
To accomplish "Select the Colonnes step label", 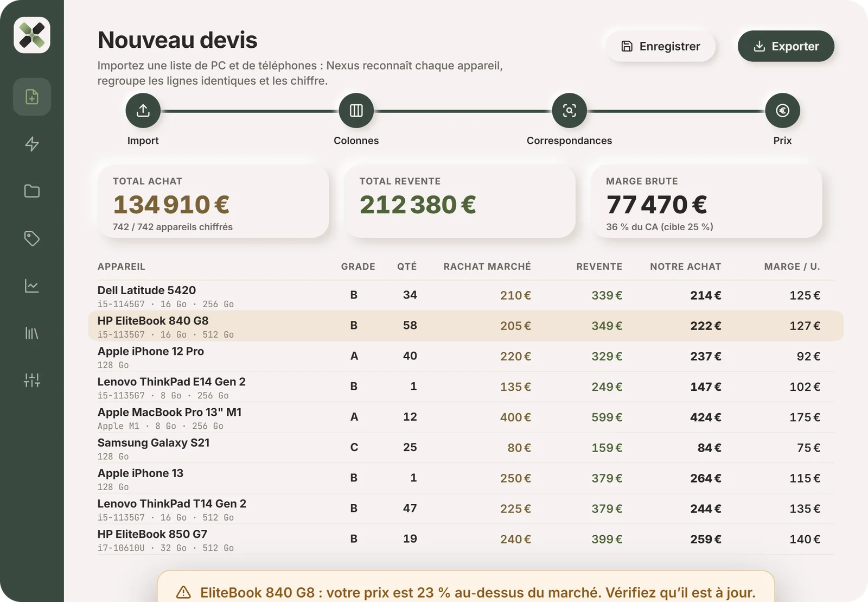I will (356, 141).
